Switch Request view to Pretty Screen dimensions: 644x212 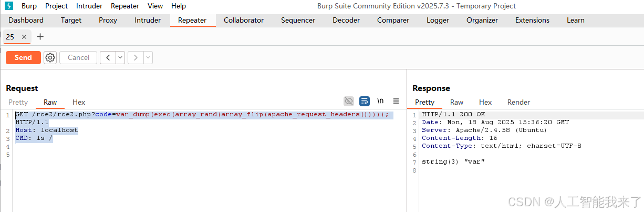pos(18,102)
